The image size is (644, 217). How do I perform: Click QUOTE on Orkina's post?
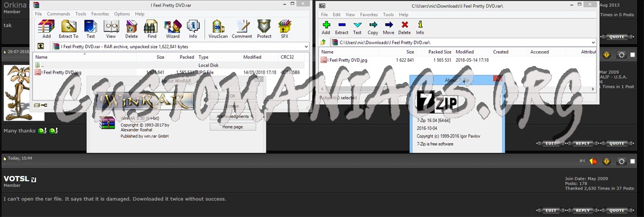pos(616,37)
